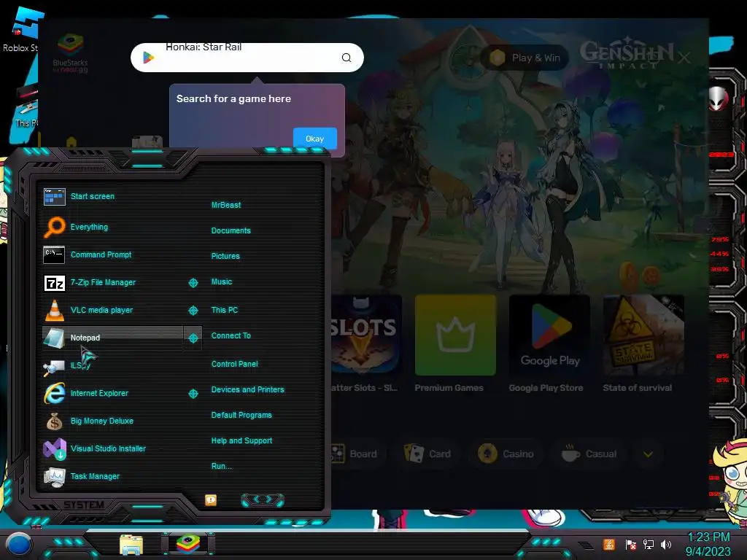Expand 7-Zip File Manager jump list arrow

(x=193, y=283)
